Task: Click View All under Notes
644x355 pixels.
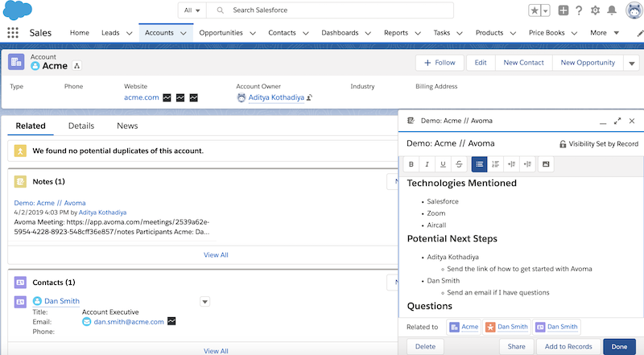Action: pyautogui.click(x=216, y=254)
